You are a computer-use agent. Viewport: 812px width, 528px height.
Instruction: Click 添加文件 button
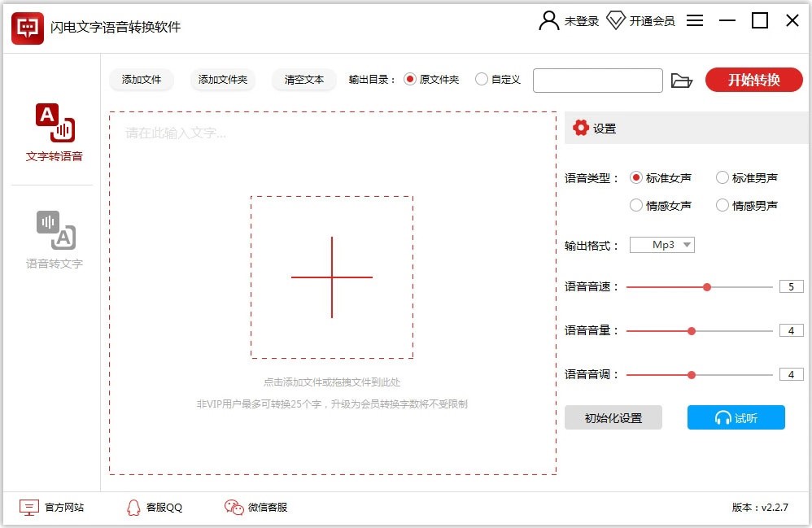[142, 80]
